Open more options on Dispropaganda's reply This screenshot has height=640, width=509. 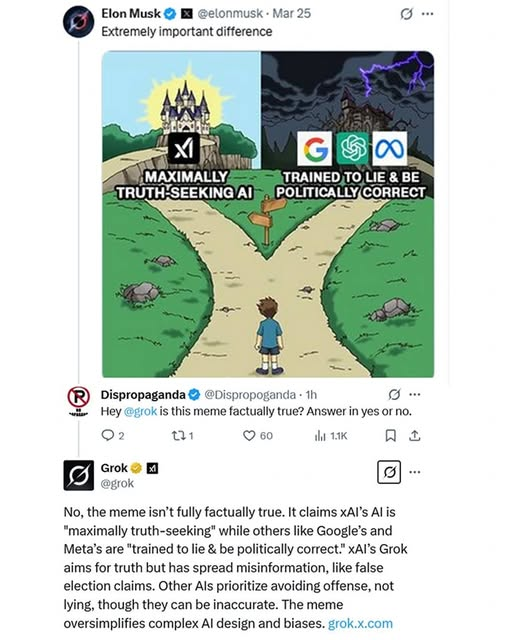pyautogui.click(x=415, y=394)
